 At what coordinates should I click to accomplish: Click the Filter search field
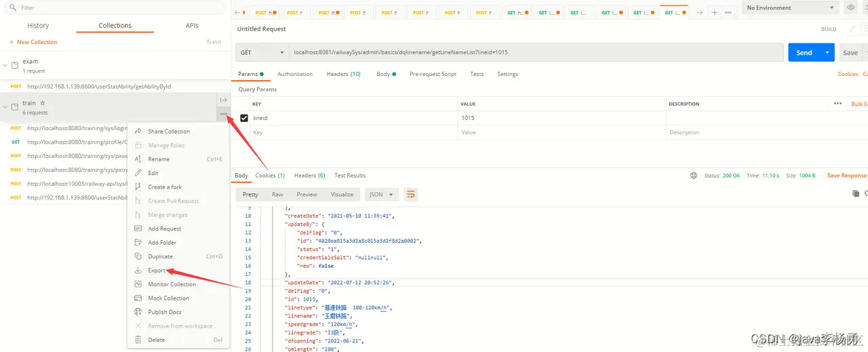tap(114, 7)
